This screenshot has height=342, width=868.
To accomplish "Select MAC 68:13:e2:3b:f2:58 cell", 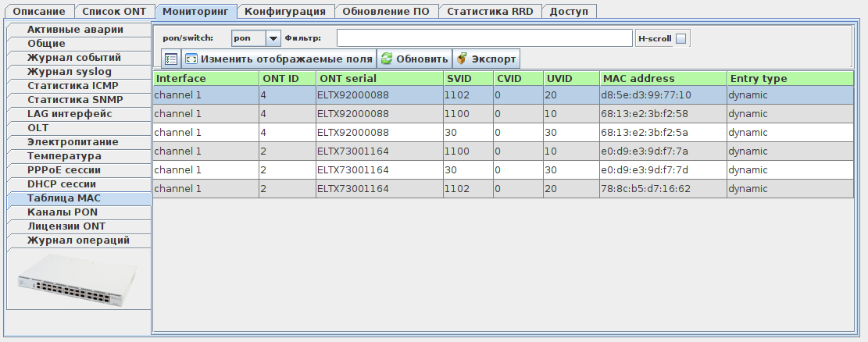I will (x=663, y=114).
